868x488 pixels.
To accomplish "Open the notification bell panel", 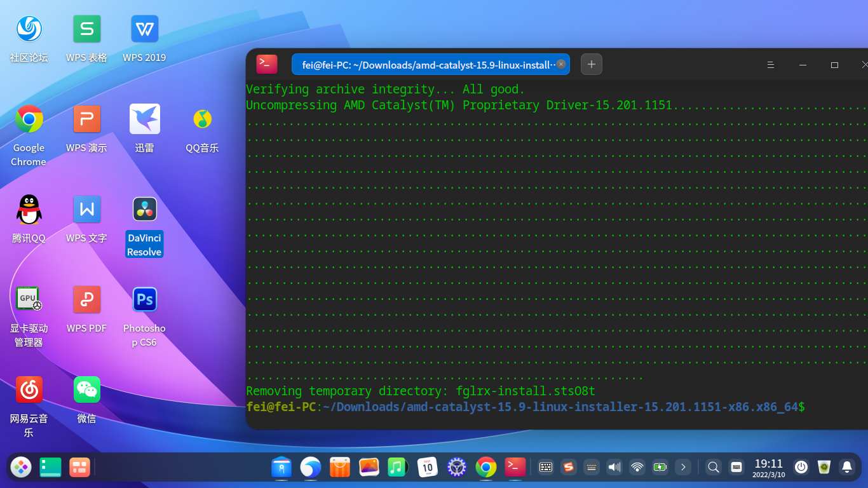I will [x=846, y=467].
